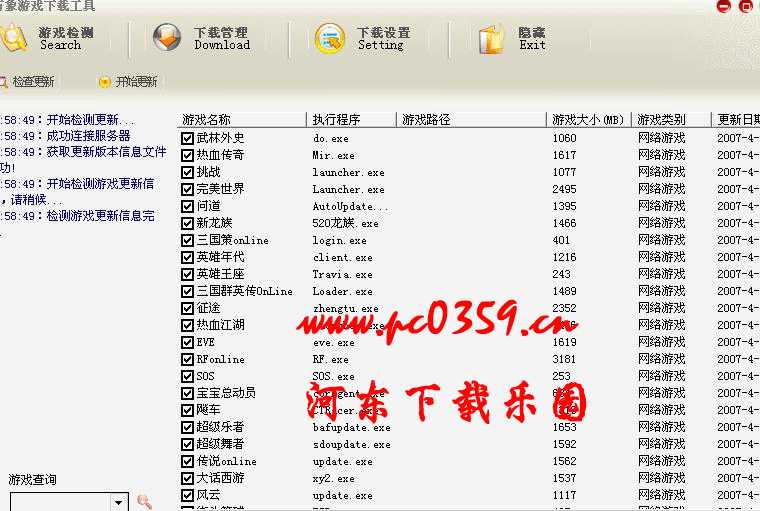The height and width of the screenshot is (511, 760).
Task: Select the 游戏检测 Search label
Action: point(66,38)
